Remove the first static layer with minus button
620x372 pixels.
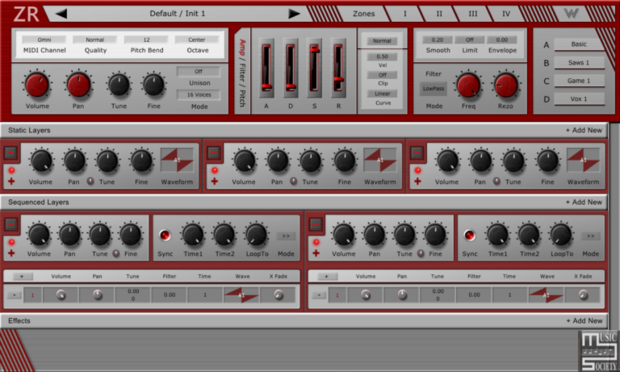[11, 153]
